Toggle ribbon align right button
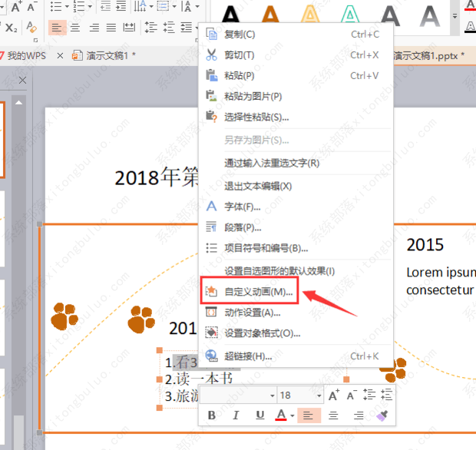This screenshot has width=476, height=450. 94,28
